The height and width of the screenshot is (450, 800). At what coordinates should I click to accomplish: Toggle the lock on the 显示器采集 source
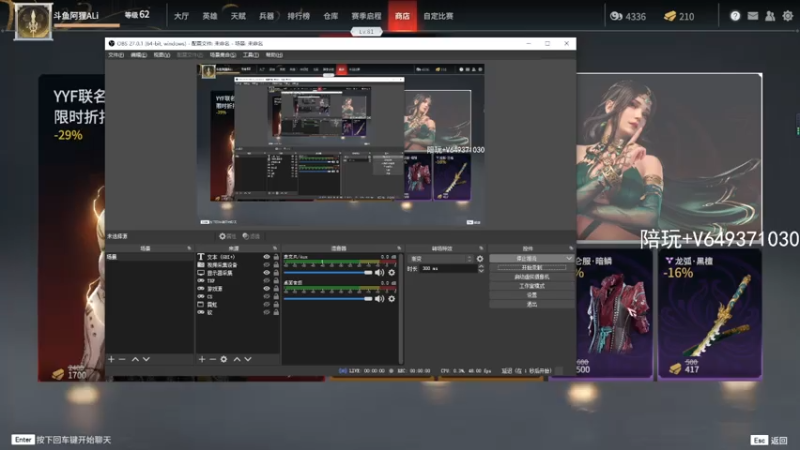click(x=276, y=273)
